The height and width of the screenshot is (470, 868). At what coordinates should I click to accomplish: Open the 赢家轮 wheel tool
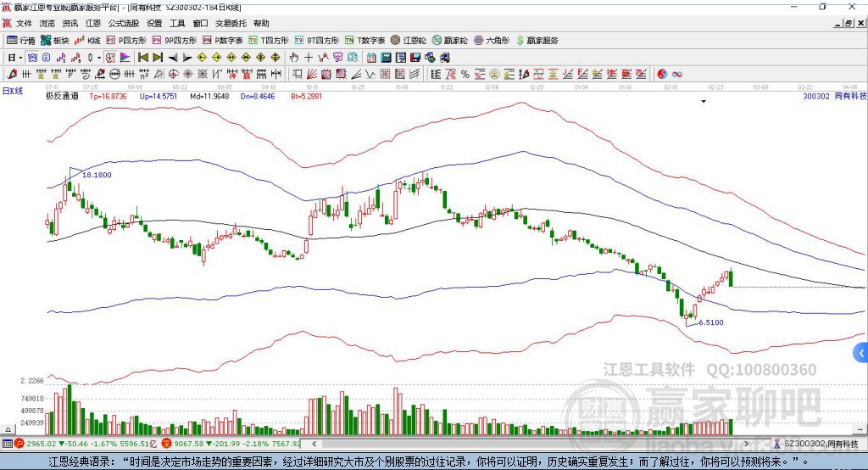[x=450, y=41]
